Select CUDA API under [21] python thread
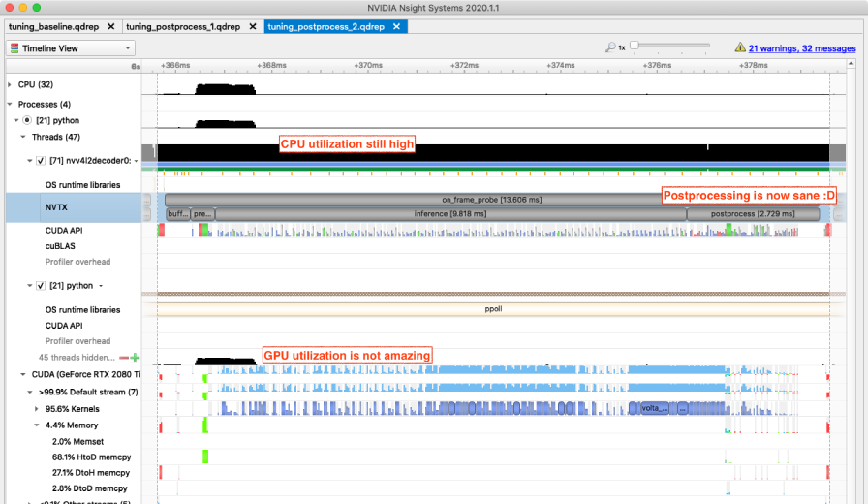Viewport: 868px width, 504px height. [64, 326]
